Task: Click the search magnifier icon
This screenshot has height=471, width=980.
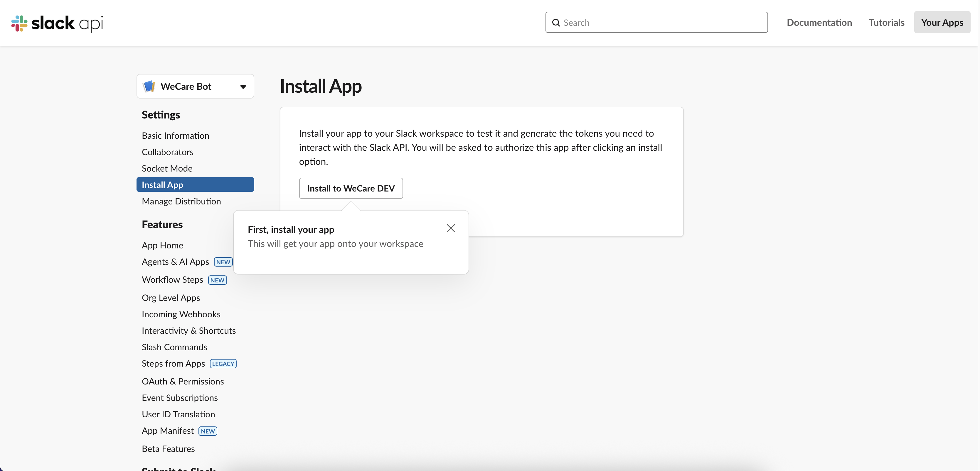Action: point(556,23)
